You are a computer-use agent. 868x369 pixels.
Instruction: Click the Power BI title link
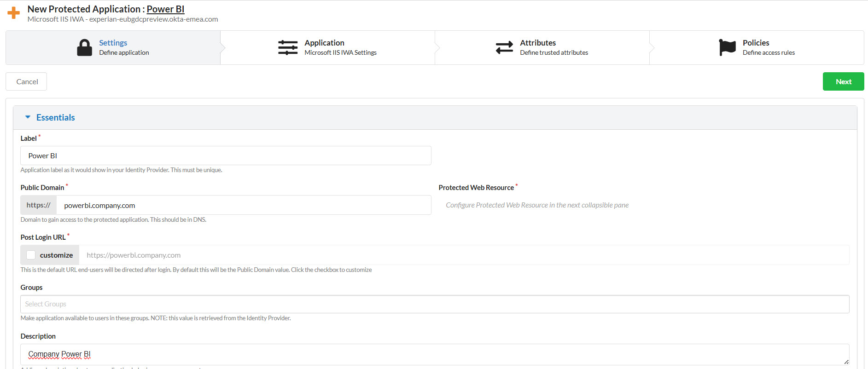(x=165, y=9)
